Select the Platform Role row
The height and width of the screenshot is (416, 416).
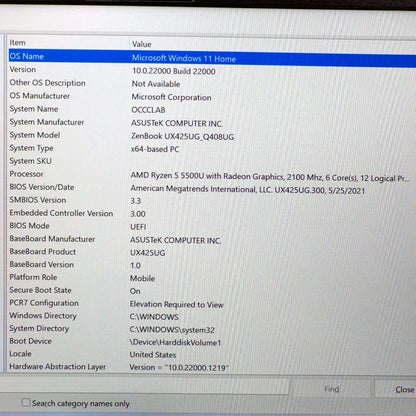click(x=212, y=277)
